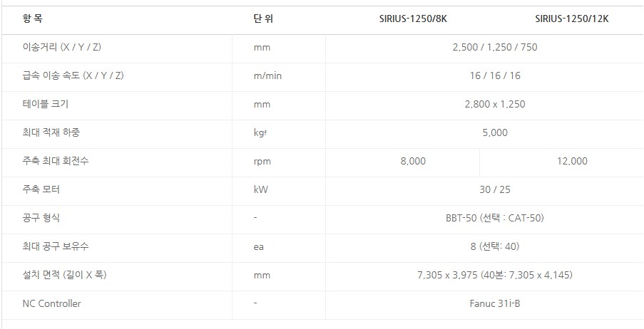
Task: Select the 30 / 25 motor power value
Action: pyautogui.click(x=494, y=189)
